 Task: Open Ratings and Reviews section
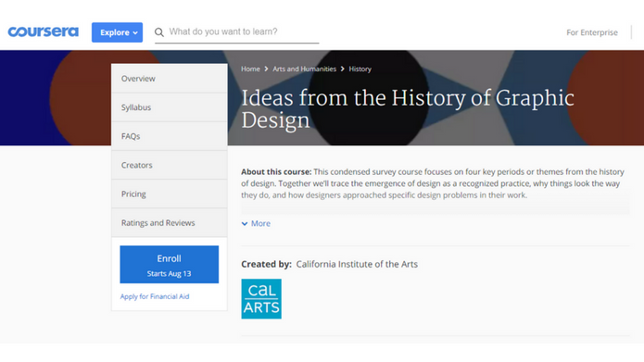click(170, 223)
